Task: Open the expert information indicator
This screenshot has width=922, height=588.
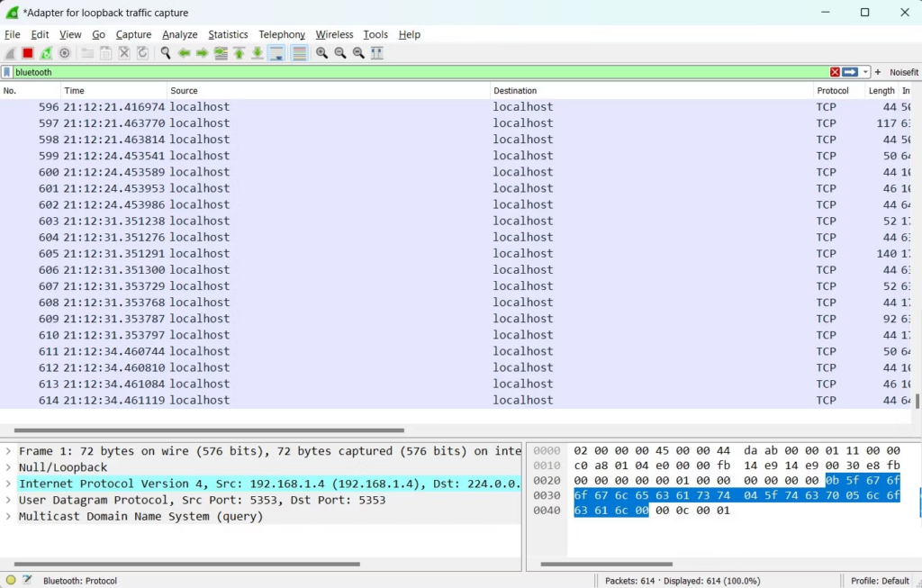Action: [9, 581]
